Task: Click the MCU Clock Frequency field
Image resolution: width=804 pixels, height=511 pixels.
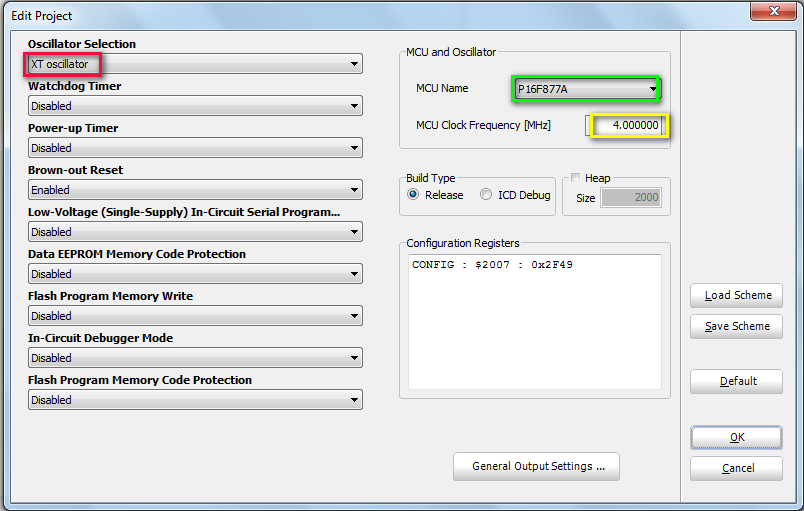Action: tap(625, 126)
